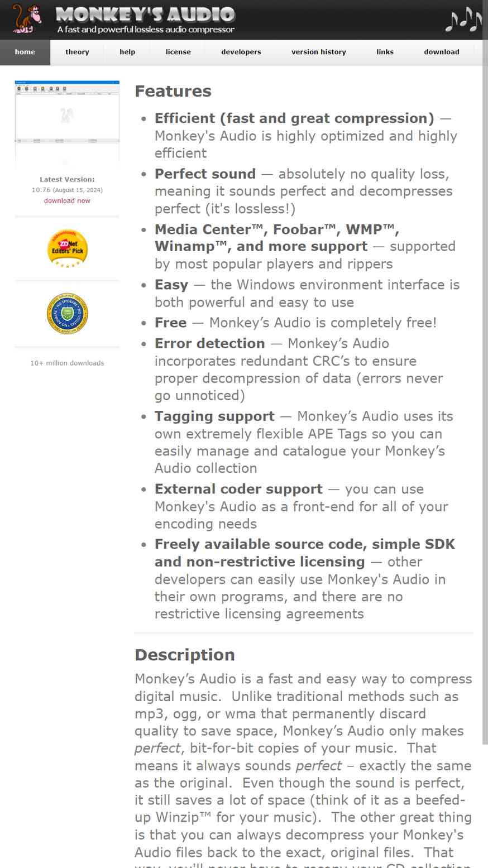Click the ZDNet Editors' Pick badge
This screenshot has width=488, height=868.
68,248
